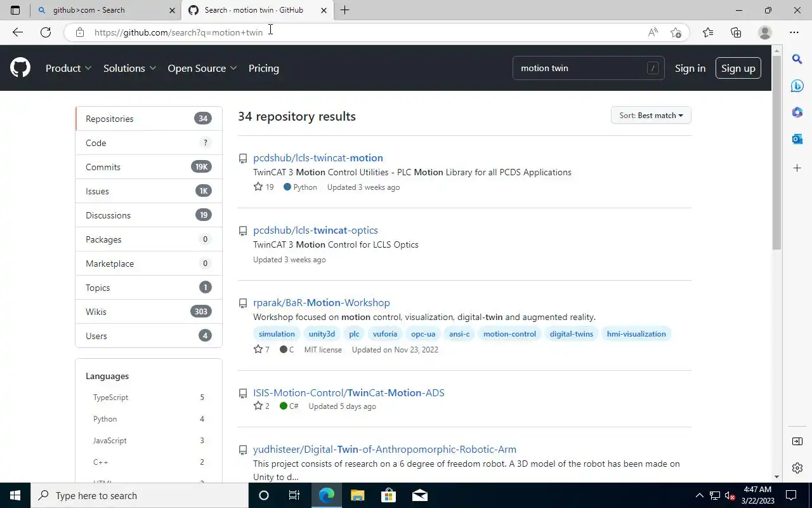Select the Issues search filter
This screenshot has height=508, width=812.
pyautogui.click(x=148, y=191)
